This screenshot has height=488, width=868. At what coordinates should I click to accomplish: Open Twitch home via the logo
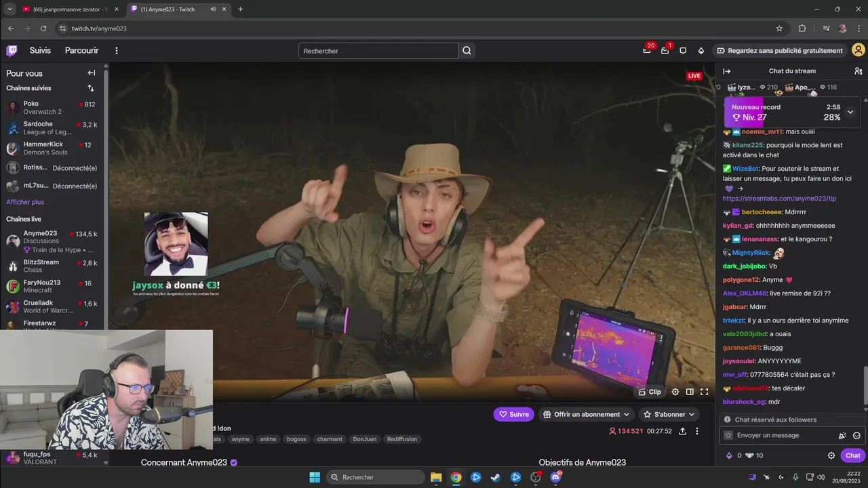pyautogui.click(x=12, y=51)
